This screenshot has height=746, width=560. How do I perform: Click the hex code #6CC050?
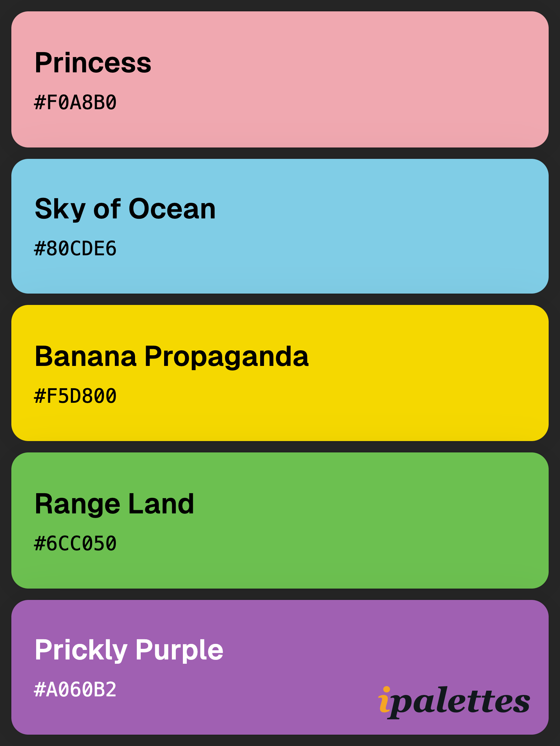tap(75, 544)
